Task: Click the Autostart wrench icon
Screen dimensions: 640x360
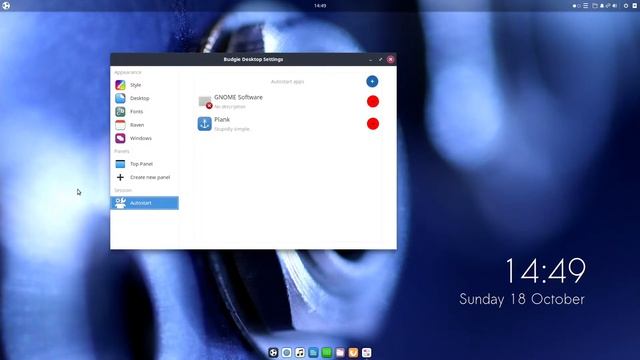Action: 120,203
